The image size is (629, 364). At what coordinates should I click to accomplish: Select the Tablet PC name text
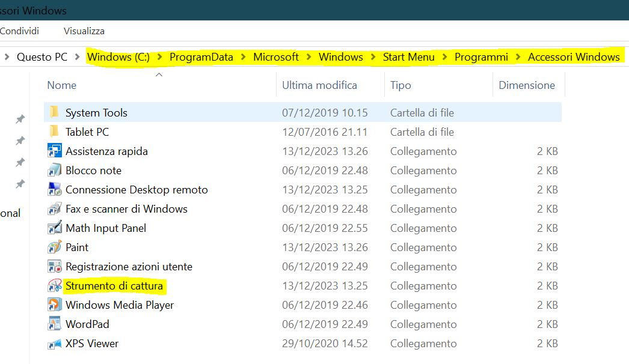[x=87, y=132]
